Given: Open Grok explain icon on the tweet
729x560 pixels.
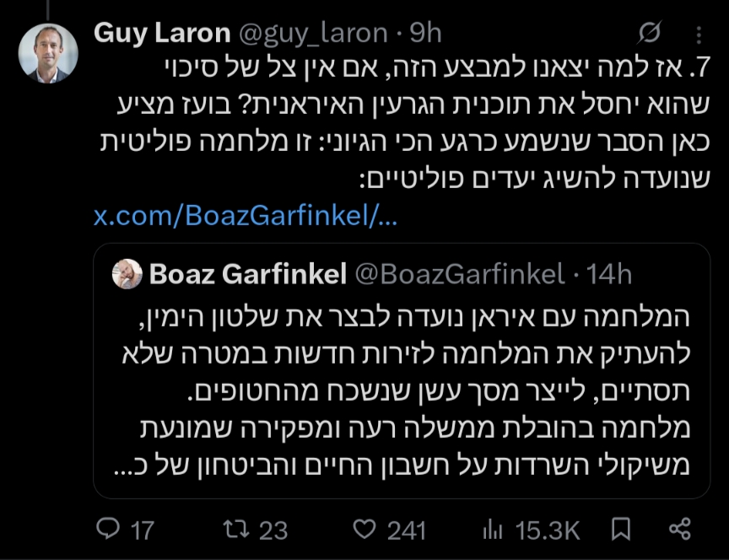Looking at the screenshot, I should 649,33.
